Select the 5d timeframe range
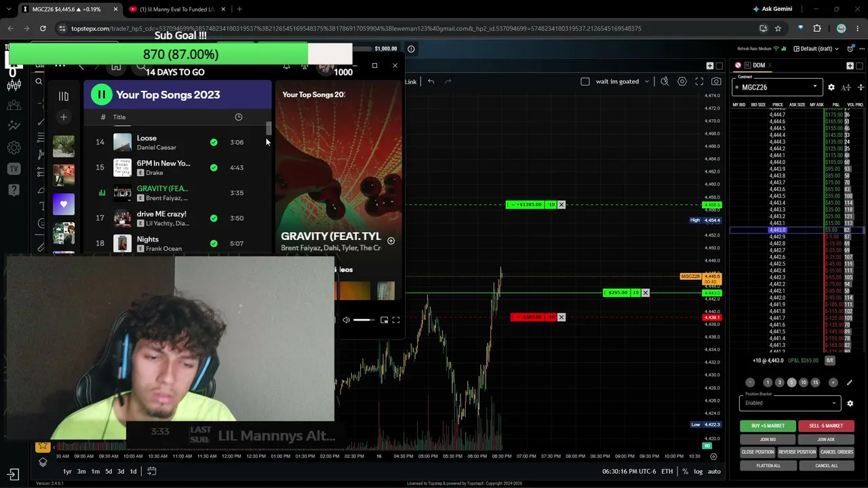Screen dimensions: 868x488 pos(108,472)
